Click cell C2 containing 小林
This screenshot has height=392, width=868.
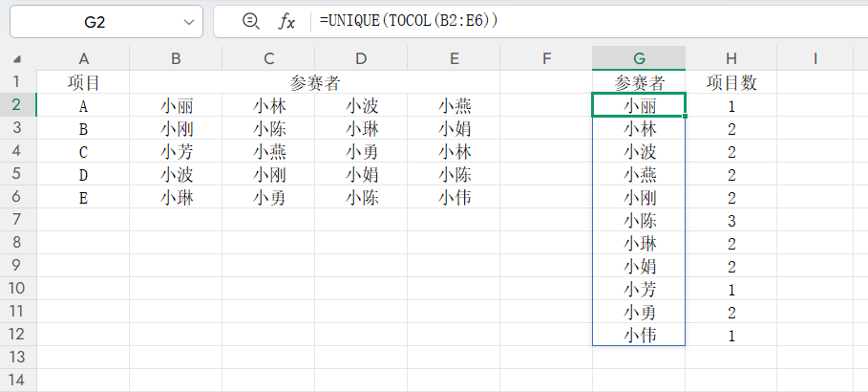point(268,105)
